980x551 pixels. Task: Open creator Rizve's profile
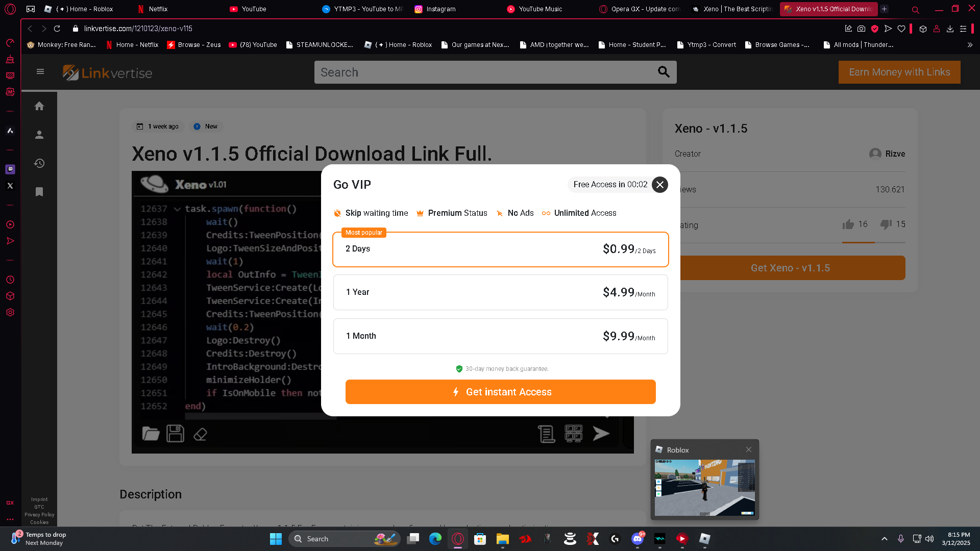(x=887, y=154)
